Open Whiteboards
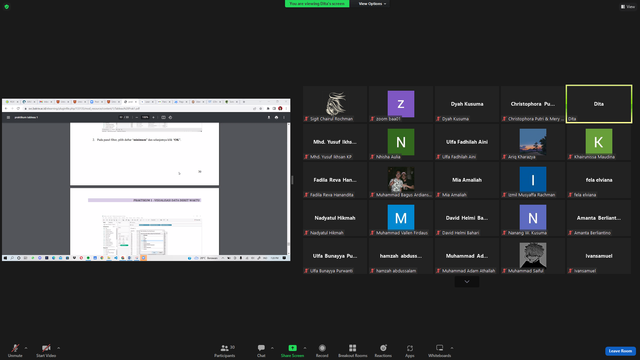The height and width of the screenshot is (360, 640). 440,351
